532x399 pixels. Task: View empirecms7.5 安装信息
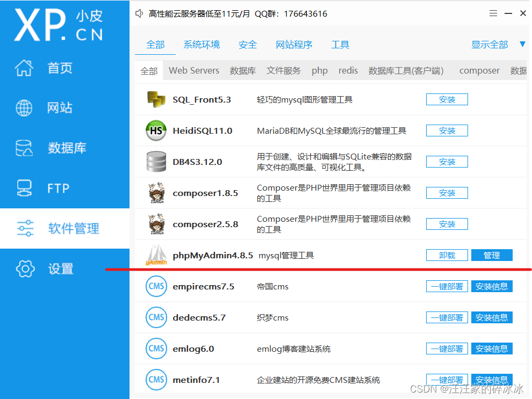coord(492,286)
